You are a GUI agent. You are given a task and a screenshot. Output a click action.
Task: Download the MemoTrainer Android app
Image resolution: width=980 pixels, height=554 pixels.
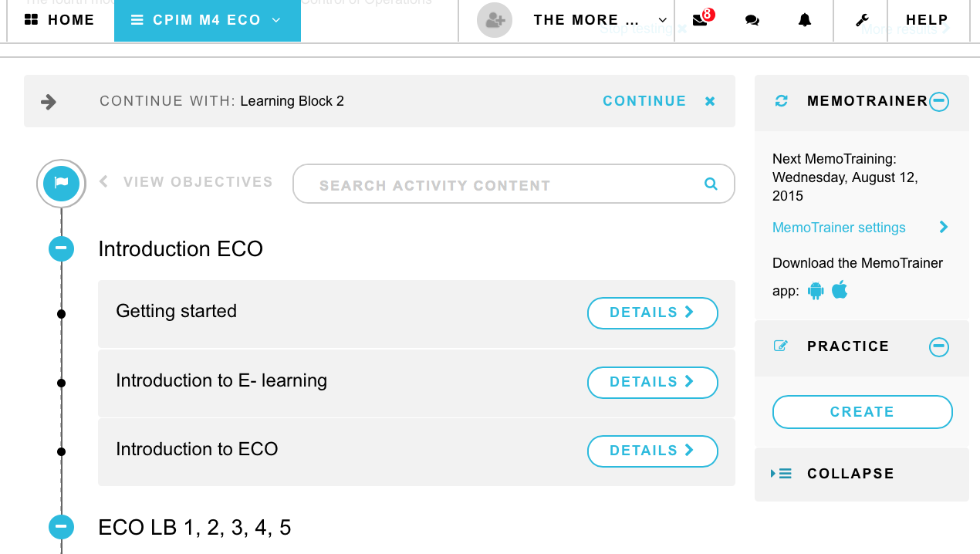pos(816,291)
